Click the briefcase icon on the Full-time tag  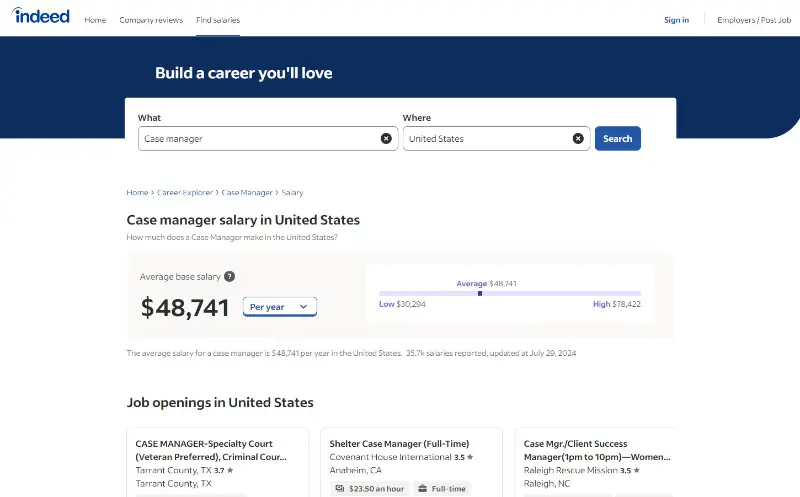pyautogui.click(x=422, y=488)
